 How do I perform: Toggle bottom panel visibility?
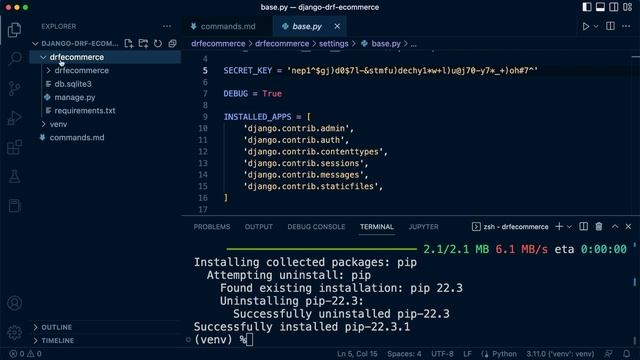[x=600, y=7]
